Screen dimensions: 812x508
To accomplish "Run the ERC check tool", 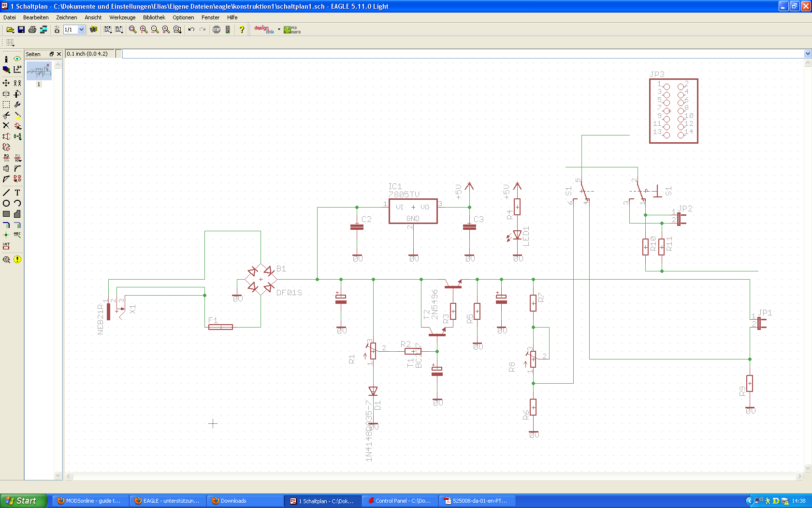I will (x=6, y=259).
